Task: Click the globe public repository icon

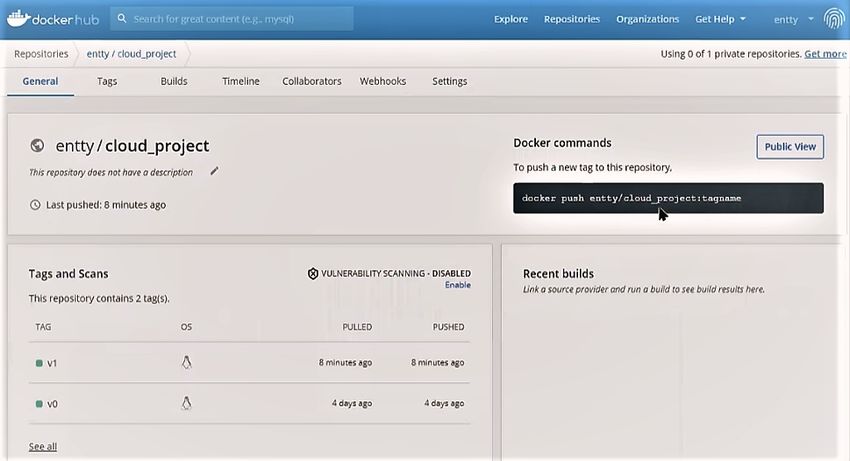Action: 37,145
